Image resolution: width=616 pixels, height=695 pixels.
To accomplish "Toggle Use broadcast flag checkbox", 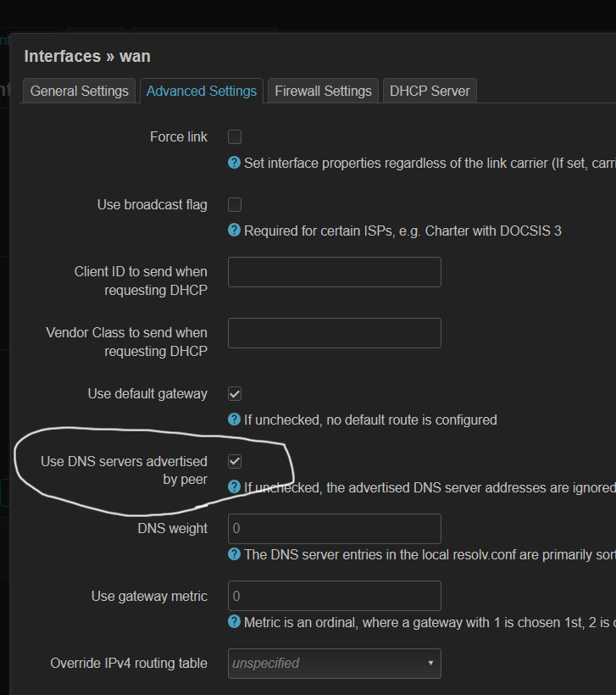I will 235,205.
